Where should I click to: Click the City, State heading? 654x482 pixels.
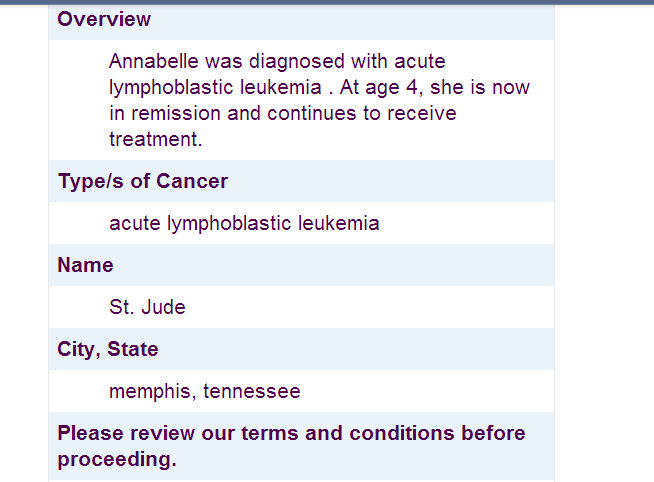(x=108, y=349)
